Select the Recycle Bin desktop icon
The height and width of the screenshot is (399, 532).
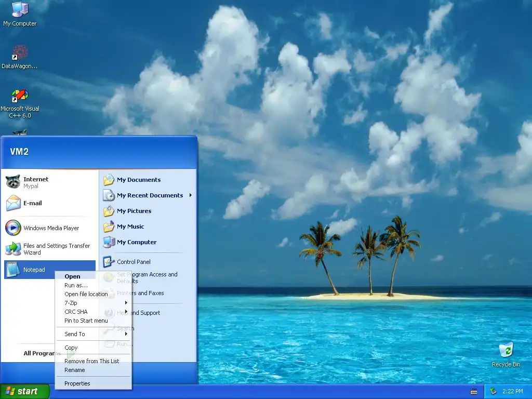[x=506, y=355]
